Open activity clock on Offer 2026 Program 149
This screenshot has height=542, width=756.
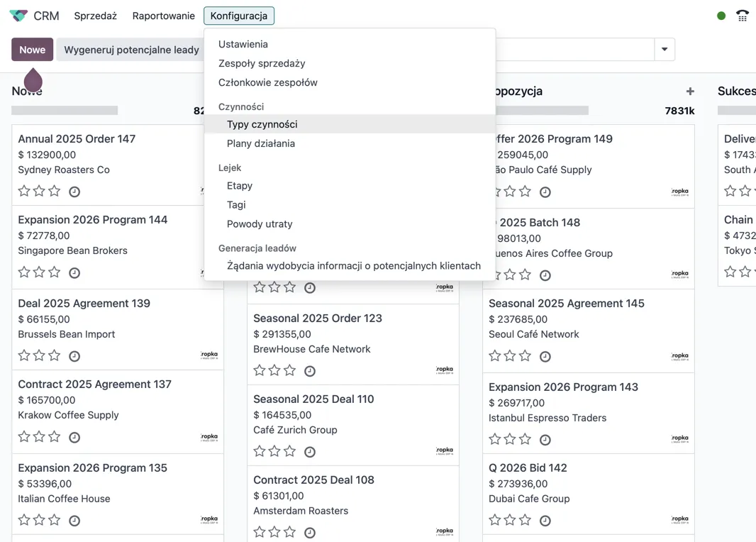[545, 192]
